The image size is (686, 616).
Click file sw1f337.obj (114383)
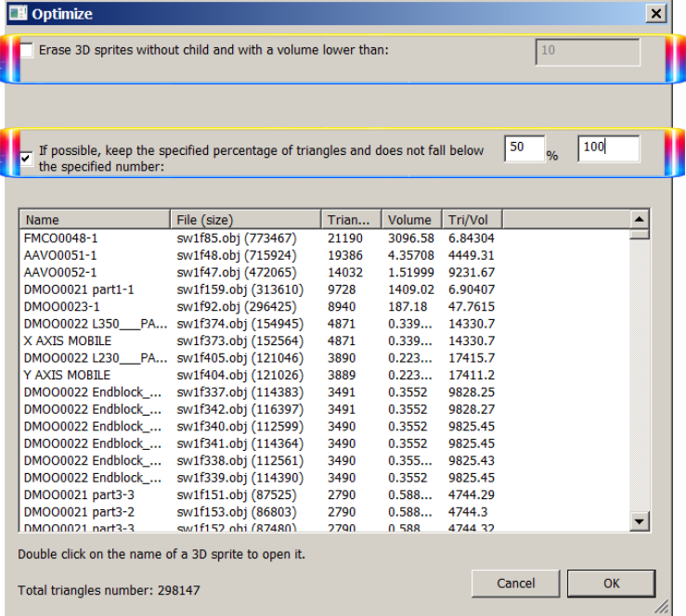point(240,392)
